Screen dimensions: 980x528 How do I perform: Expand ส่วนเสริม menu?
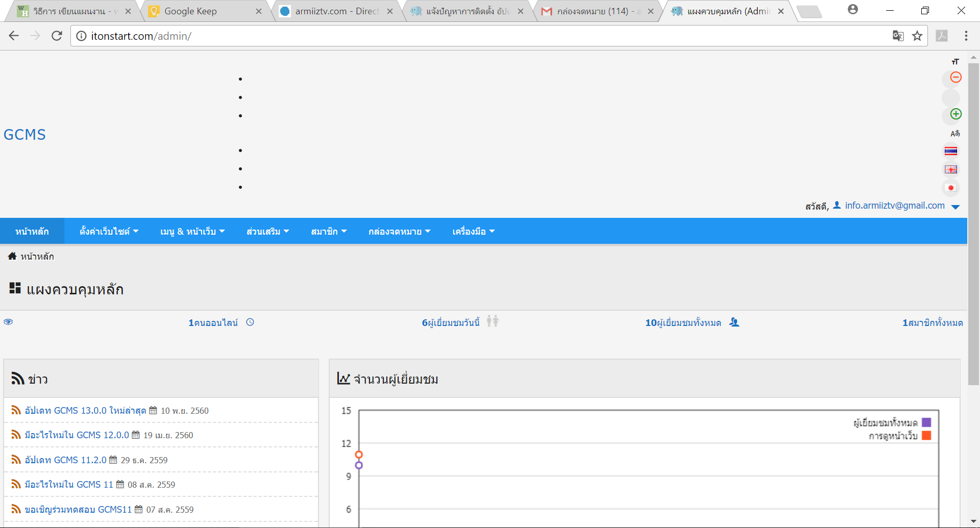267,232
